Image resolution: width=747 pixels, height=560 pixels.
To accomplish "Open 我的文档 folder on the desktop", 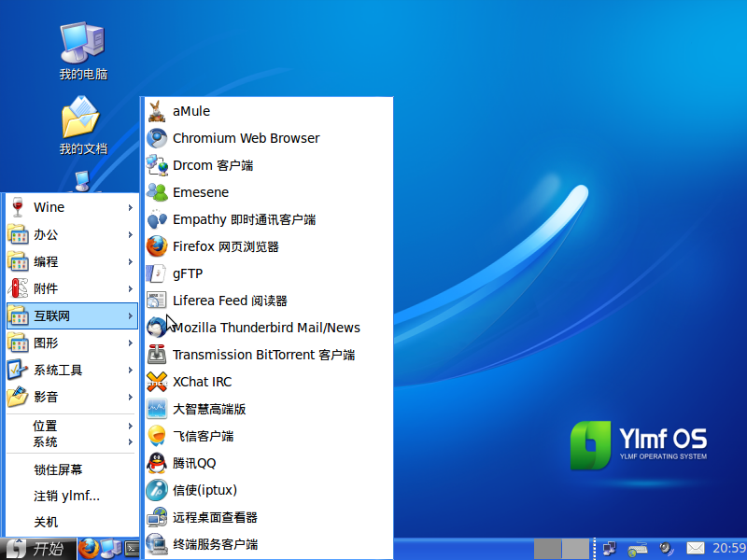I will [83, 126].
